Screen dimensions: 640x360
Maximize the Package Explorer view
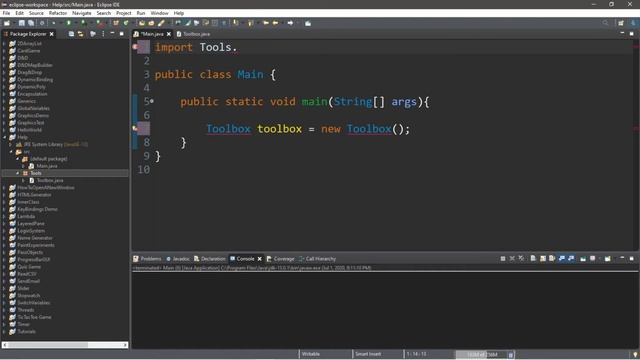122,34
